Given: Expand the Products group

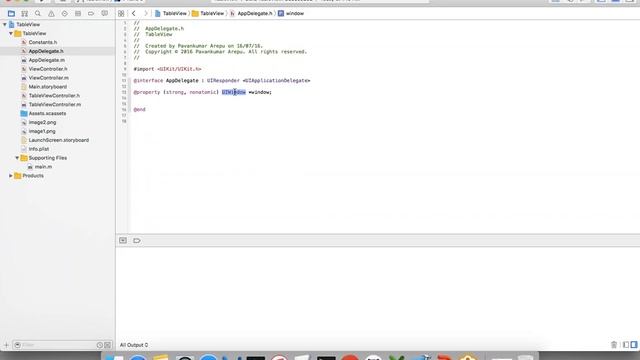Looking at the screenshot, I should pyautogui.click(x=11, y=176).
